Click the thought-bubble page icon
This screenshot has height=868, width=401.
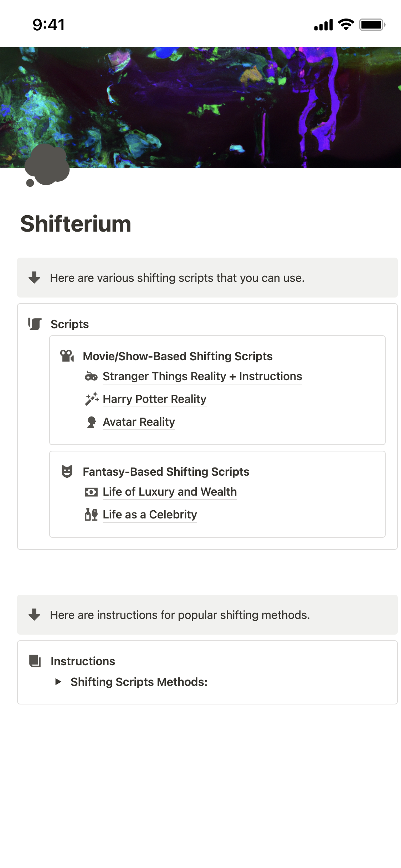click(x=47, y=165)
